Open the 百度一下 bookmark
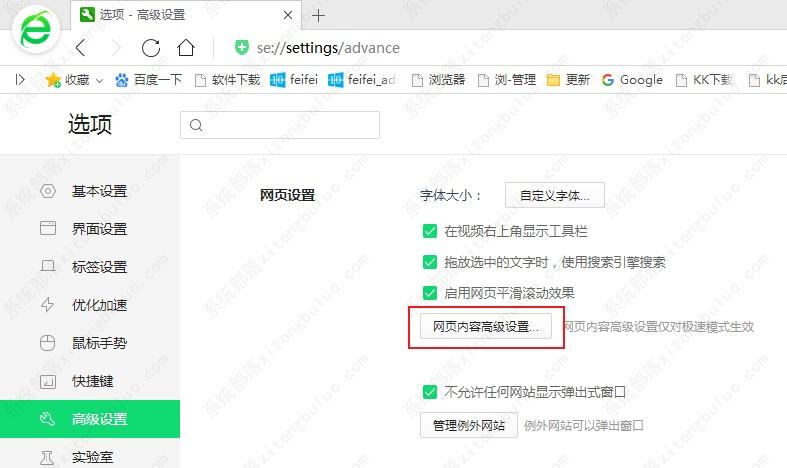 point(148,80)
